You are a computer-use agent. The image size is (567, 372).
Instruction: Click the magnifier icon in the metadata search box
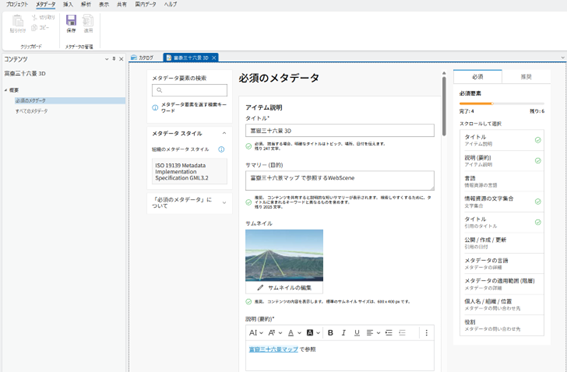[159, 90]
